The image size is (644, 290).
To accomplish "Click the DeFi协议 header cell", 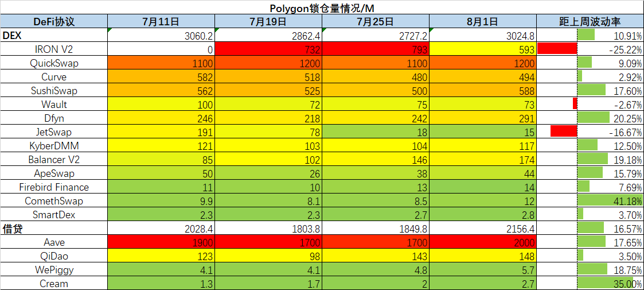I will 54,21.
